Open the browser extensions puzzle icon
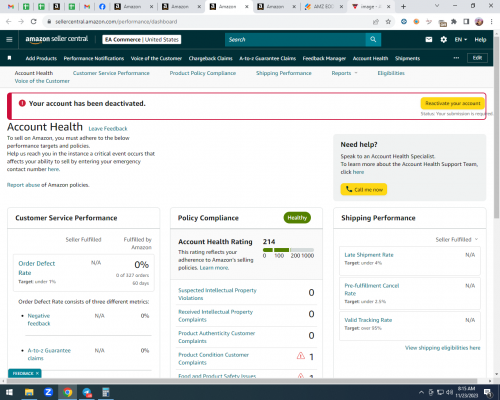Image resolution: width=500 pixels, height=400 pixels. pyautogui.click(x=454, y=22)
